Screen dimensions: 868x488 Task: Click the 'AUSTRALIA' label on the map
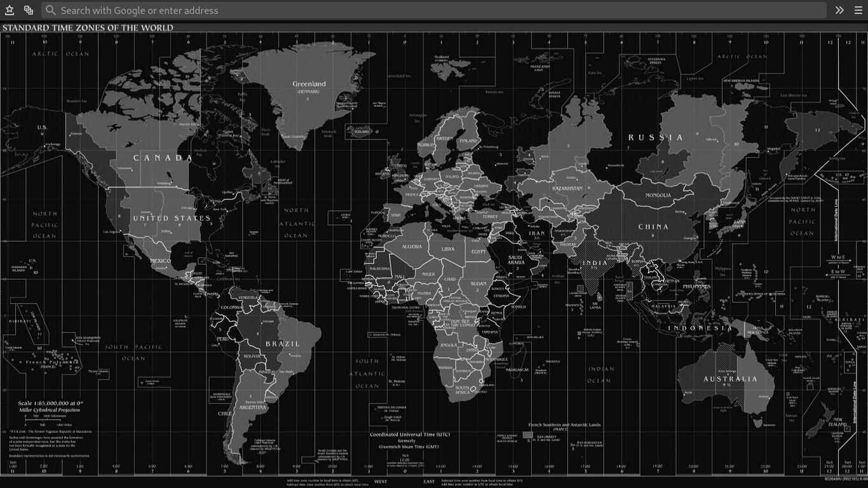[730, 379]
